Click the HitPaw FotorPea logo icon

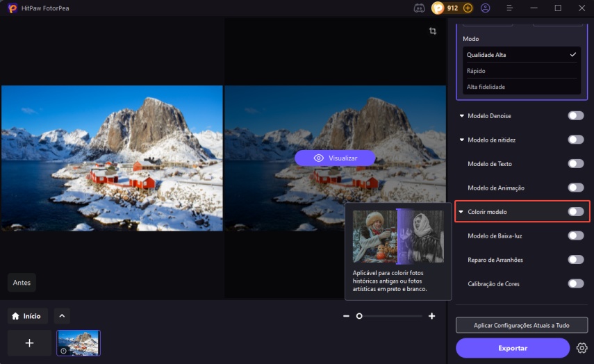point(12,8)
